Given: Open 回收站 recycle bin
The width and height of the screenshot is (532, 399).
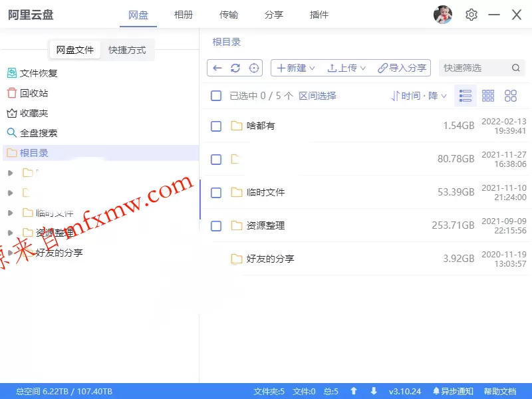Looking at the screenshot, I should 27,93.
